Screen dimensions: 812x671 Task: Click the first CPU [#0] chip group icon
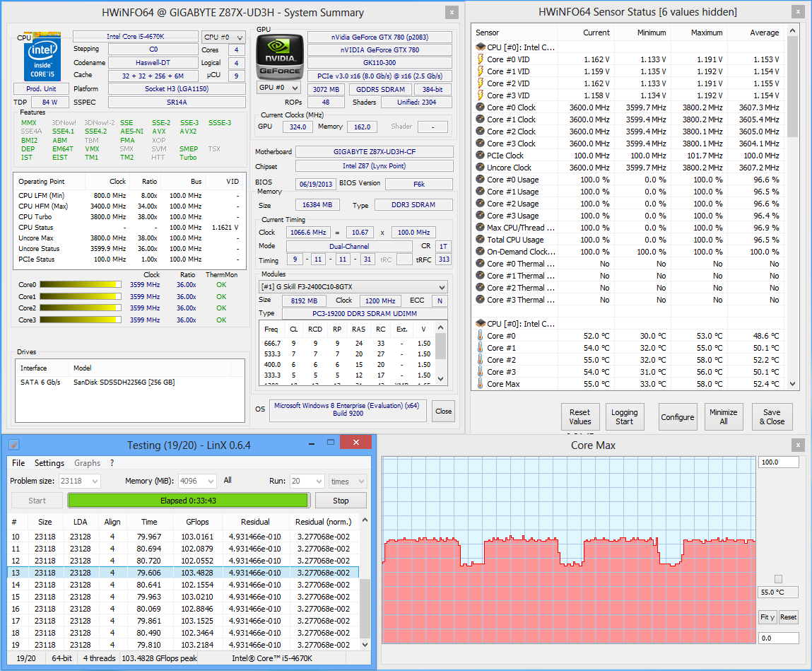[x=480, y=47]
